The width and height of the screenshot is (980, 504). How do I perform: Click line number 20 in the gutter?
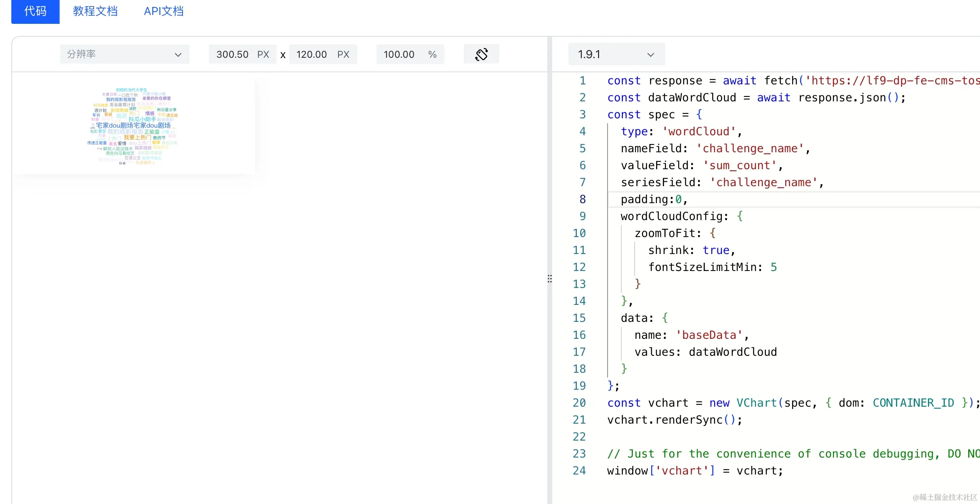coord(579,403)
